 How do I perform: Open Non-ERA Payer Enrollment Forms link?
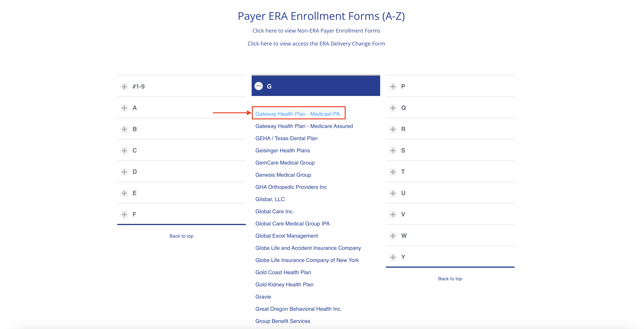(x=316, y=31)
